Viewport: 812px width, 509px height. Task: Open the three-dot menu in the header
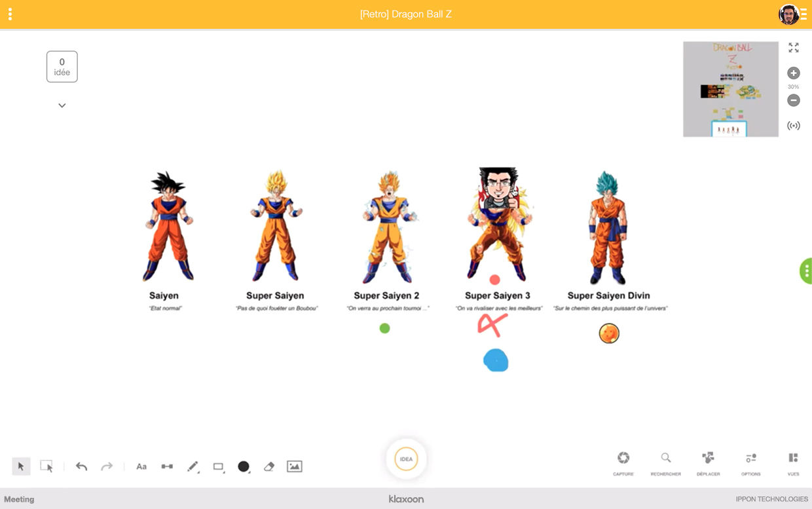10,14
